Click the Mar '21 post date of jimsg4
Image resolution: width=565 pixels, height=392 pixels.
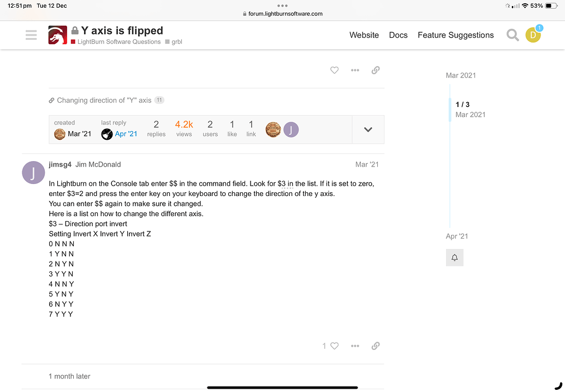[367, 165]
